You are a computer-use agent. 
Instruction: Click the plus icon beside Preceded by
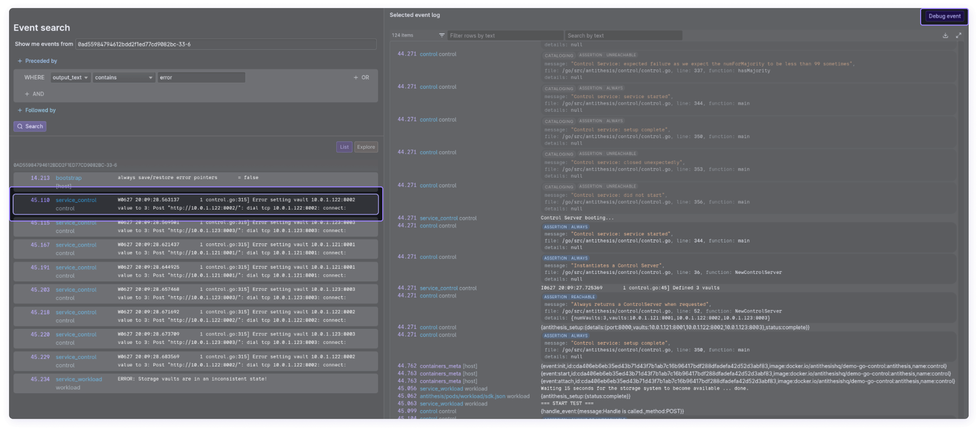pos(20,61)
